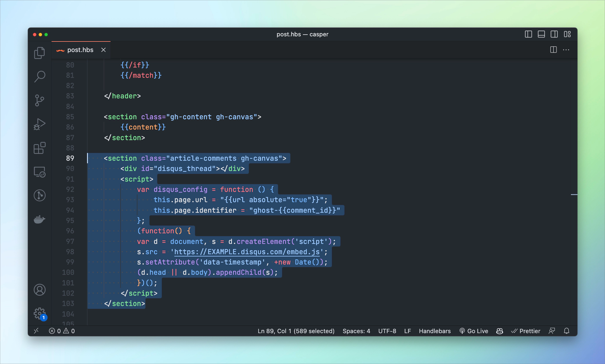
Task: Open the Search view
Action: 40,76
